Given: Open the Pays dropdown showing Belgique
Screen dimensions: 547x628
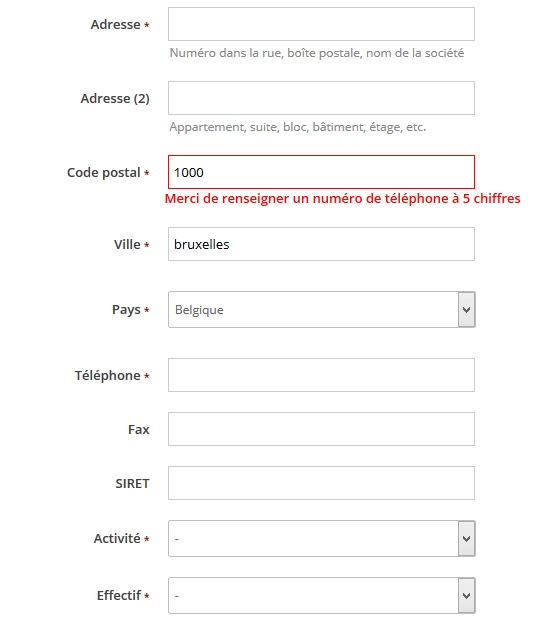Looking at the screenshot, I should click(x=321, y=310).
